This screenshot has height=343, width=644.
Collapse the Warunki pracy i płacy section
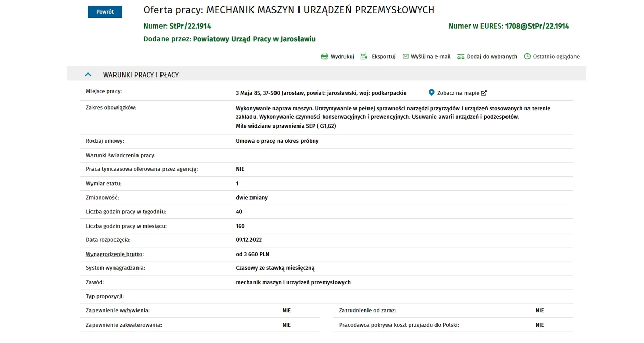coord(88,75)
